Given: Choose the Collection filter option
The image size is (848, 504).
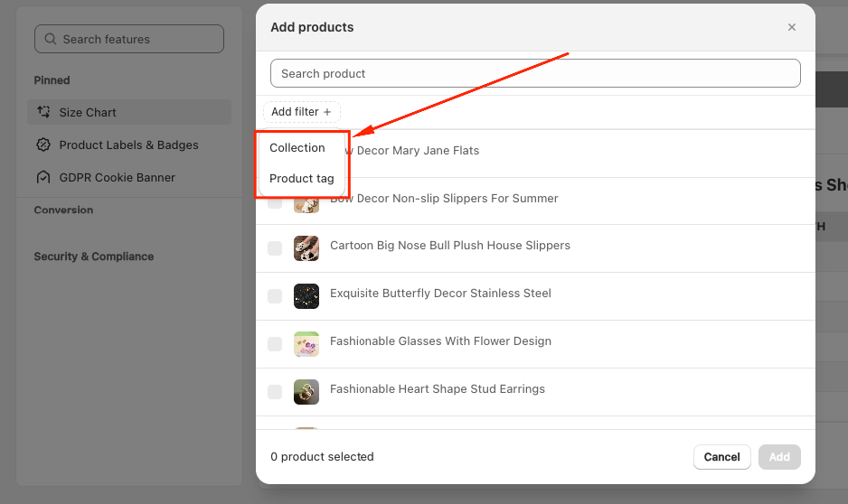Looking at the screenshot, I should click(297, 148).
